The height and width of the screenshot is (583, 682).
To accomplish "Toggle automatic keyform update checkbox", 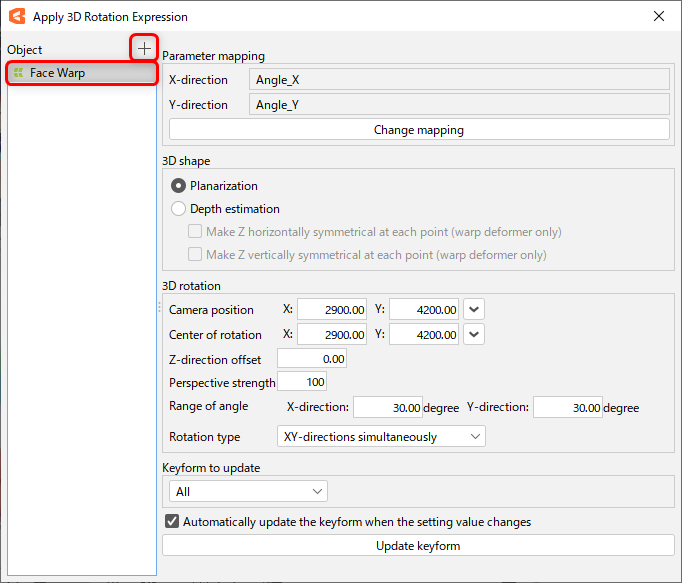I will [x=172, y=521].
